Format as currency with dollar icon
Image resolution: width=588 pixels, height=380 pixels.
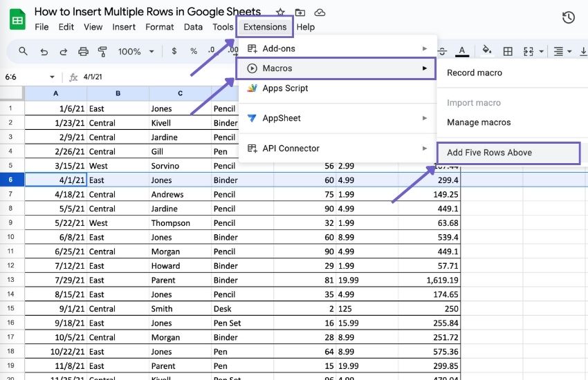[174, 51]
